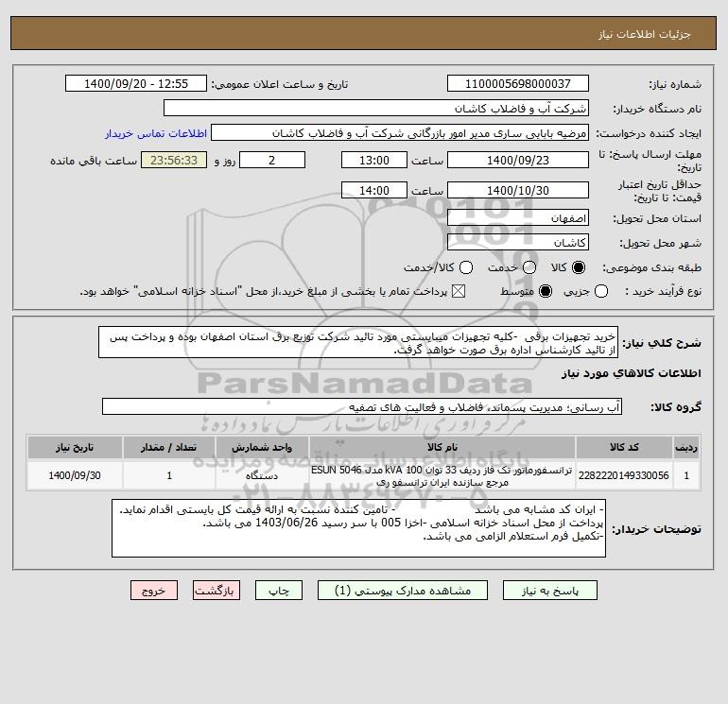The image size is (728, 704).
Task: Select the کالا/خدمت radio button
Action: (x=466, y=267)
